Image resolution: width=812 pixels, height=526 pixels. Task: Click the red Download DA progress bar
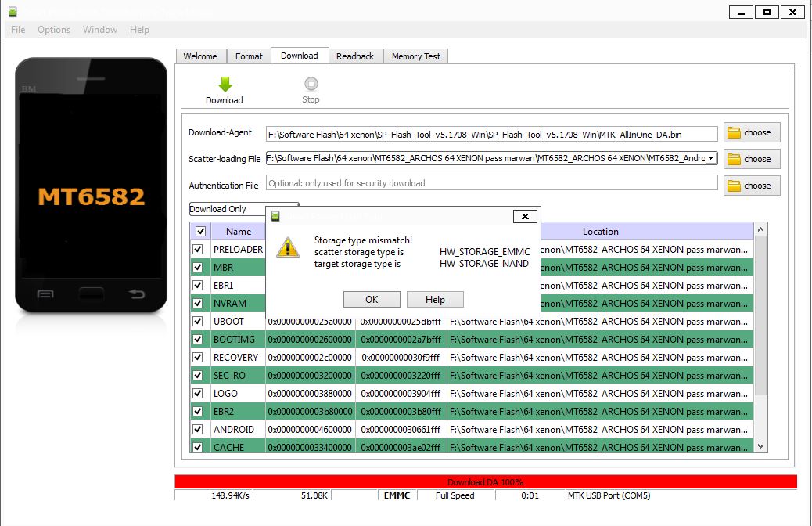[x=486, y=482]
